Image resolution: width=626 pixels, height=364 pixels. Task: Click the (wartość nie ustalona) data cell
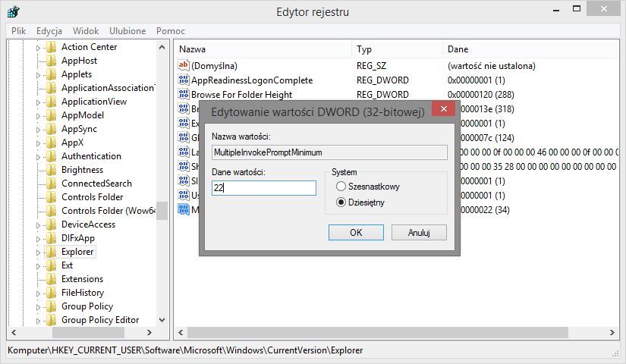[x=492, y=66]
